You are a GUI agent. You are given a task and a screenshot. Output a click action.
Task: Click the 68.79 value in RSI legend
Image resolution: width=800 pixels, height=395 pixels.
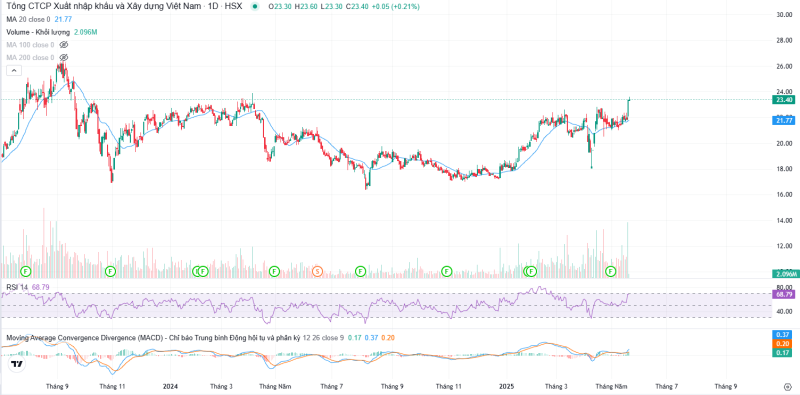pos(40,287)
